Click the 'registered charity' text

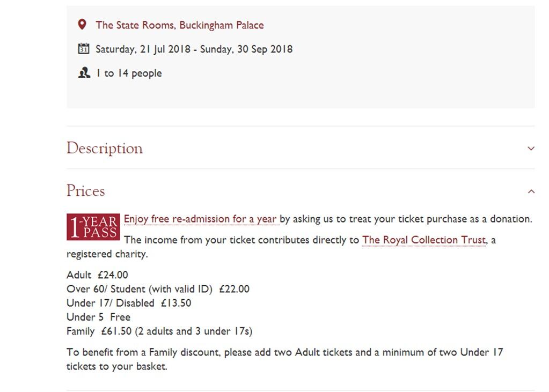click(107, 254)
